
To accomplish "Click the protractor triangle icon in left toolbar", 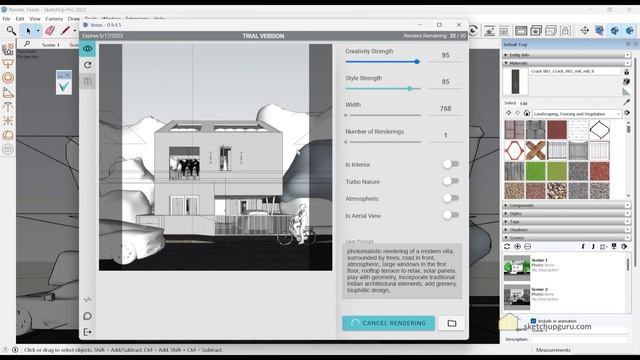I will pyautogui.click(x=8, y=93).
